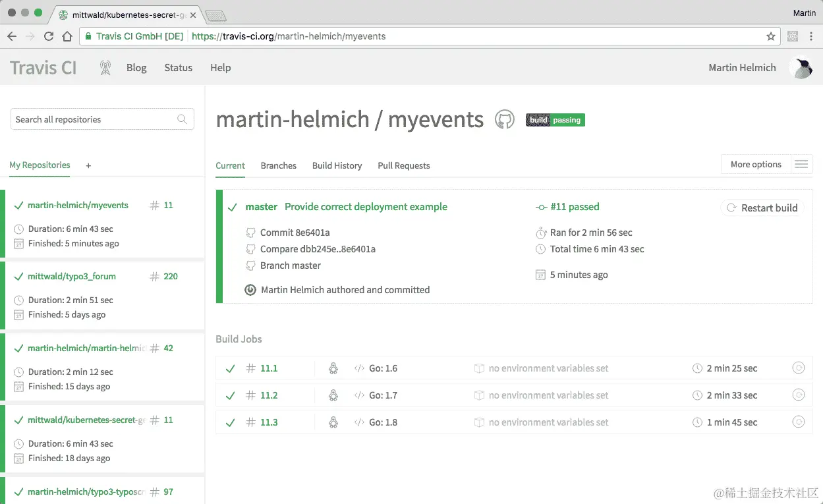The image size is (823, 504).
Task: Open the More options dropdown
Action: pos(756,165)
